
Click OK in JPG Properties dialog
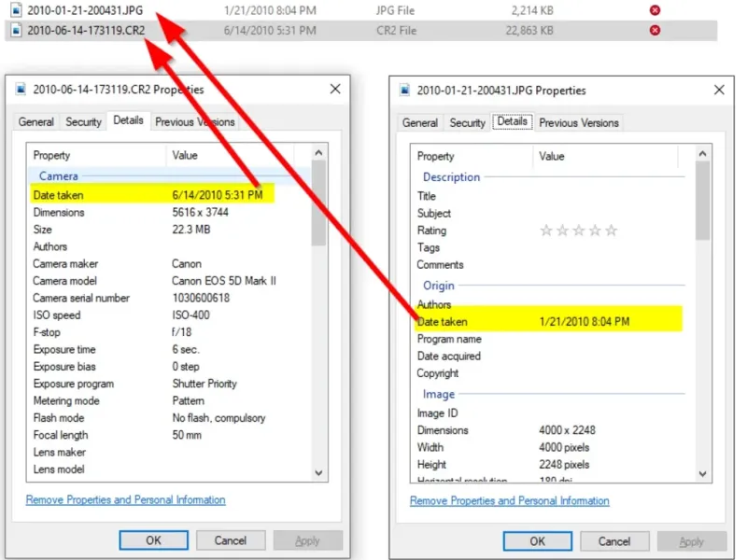[538, 541]
